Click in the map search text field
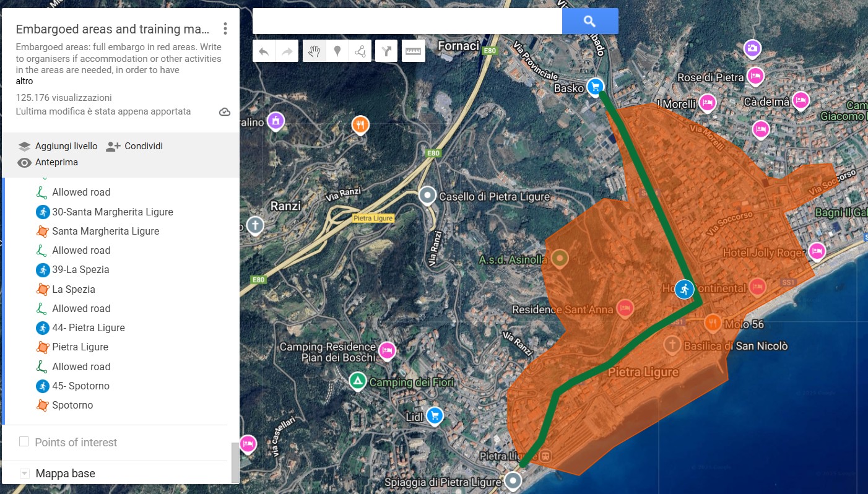This screenshot has height=494, width=868. pyautogui.click(x=407, y=22)
